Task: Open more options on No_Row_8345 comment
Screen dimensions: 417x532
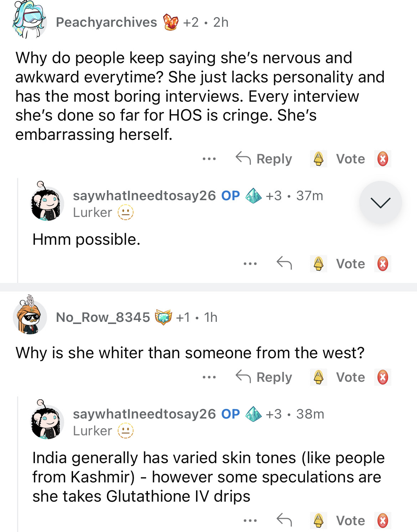Action: (x=209, y=377)
